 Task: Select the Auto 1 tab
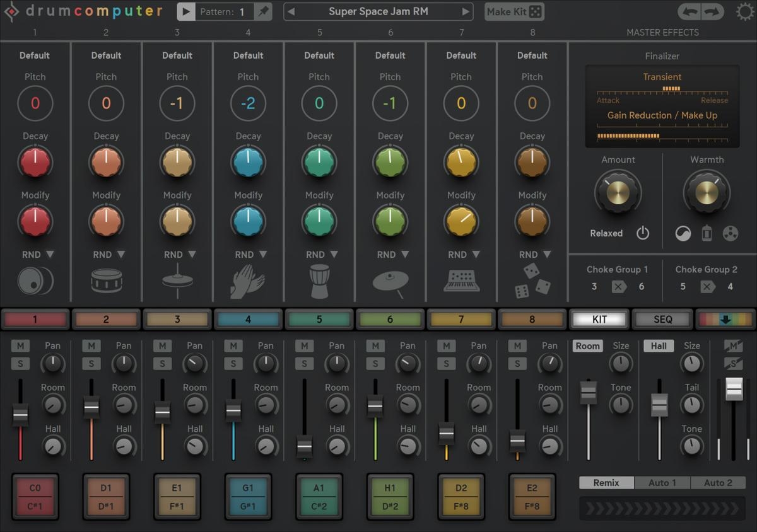[x=662, y=483]
